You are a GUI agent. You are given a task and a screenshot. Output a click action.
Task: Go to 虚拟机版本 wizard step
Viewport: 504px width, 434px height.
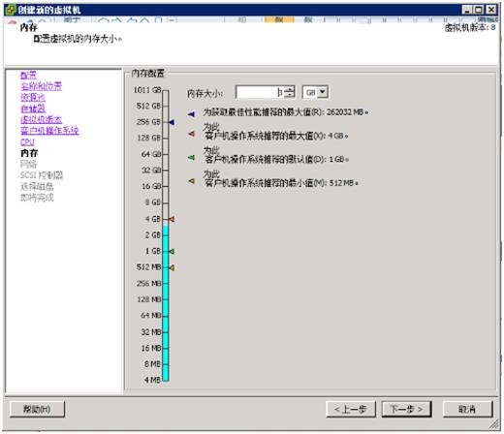(41, 119)
